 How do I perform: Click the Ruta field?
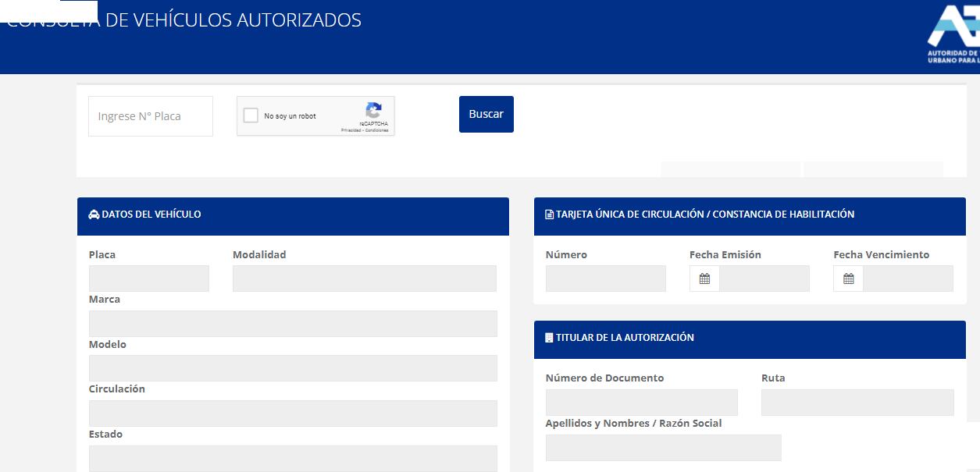[x=857, y=402]
